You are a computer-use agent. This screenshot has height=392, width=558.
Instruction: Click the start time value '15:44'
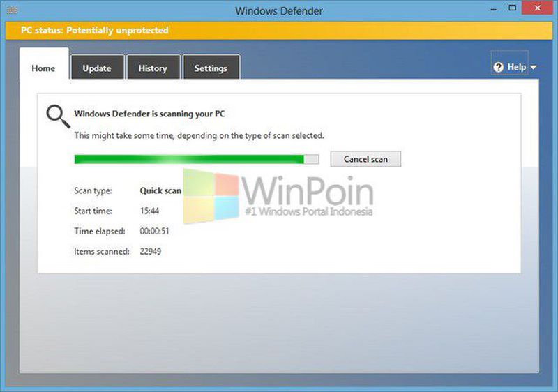pyautogui.click(x=149, y=211)
